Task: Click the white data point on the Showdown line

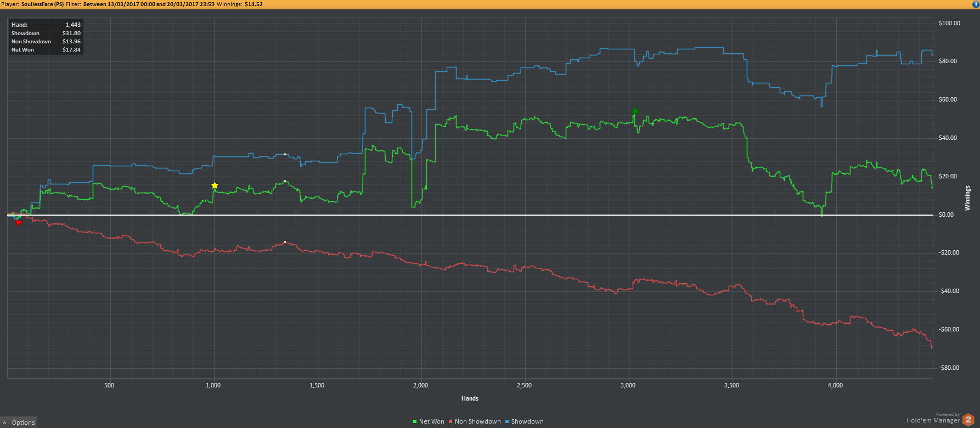Action: click(285, 154)
